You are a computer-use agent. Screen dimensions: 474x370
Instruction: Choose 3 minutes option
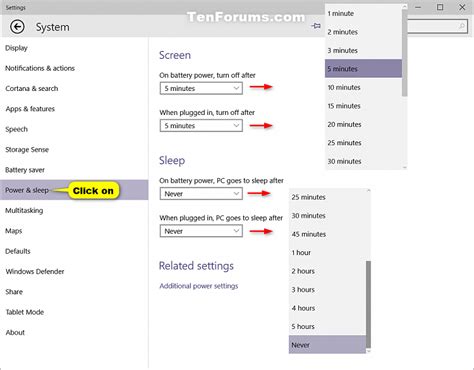363,50
